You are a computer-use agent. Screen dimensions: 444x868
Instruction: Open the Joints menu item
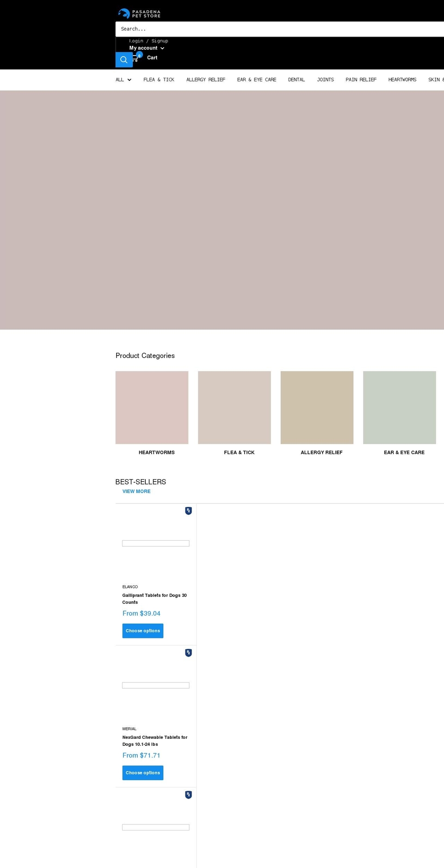point(325,80)
